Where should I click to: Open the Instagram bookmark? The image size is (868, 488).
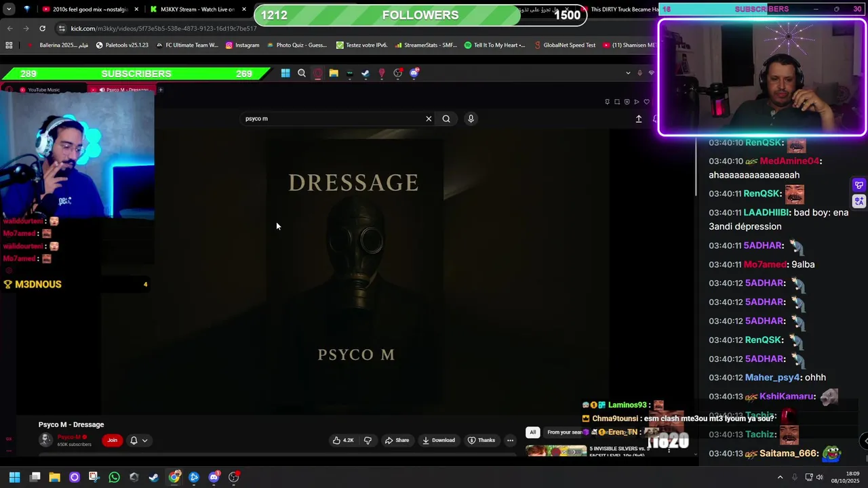(x=242, y=45)
